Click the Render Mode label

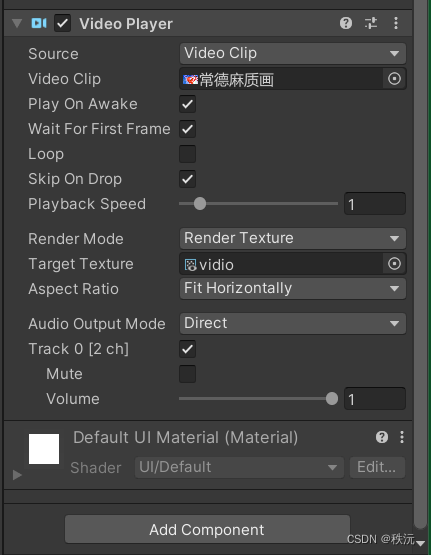click(x=76, y=239)
